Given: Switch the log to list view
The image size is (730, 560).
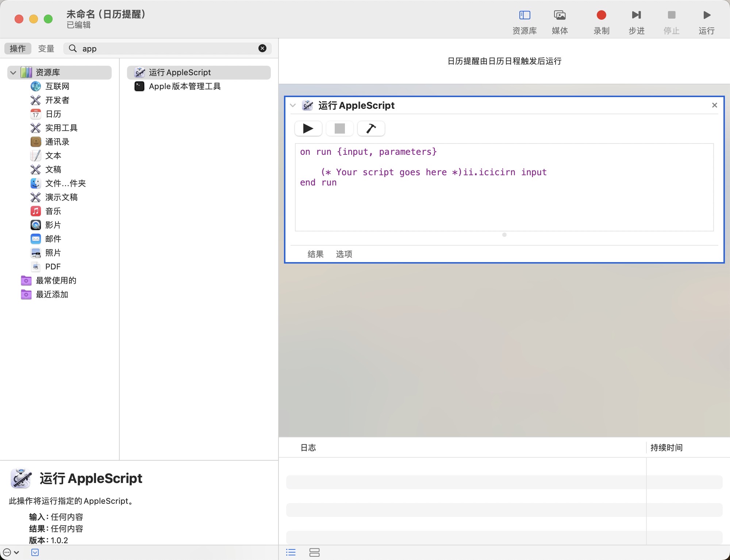Looking at the screenshot, I should (x=291, y=552).
